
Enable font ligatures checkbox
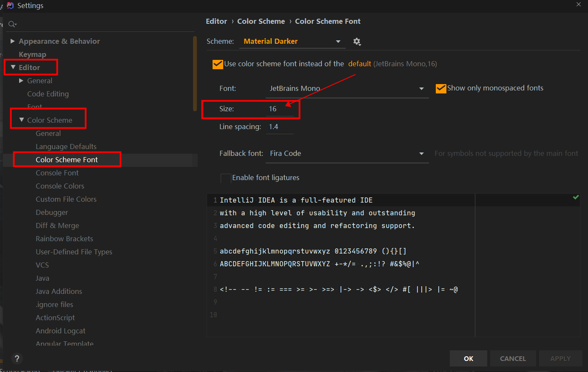[226, 178]
